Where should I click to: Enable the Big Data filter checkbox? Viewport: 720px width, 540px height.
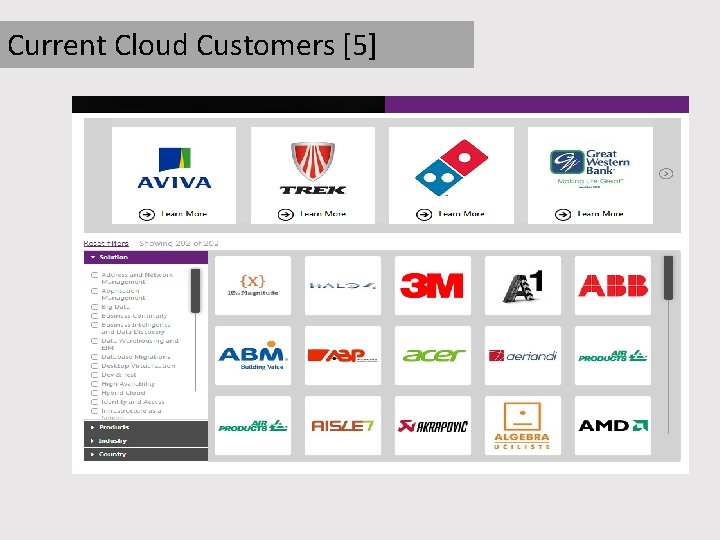pyautogui.click(x=95, y=307)
